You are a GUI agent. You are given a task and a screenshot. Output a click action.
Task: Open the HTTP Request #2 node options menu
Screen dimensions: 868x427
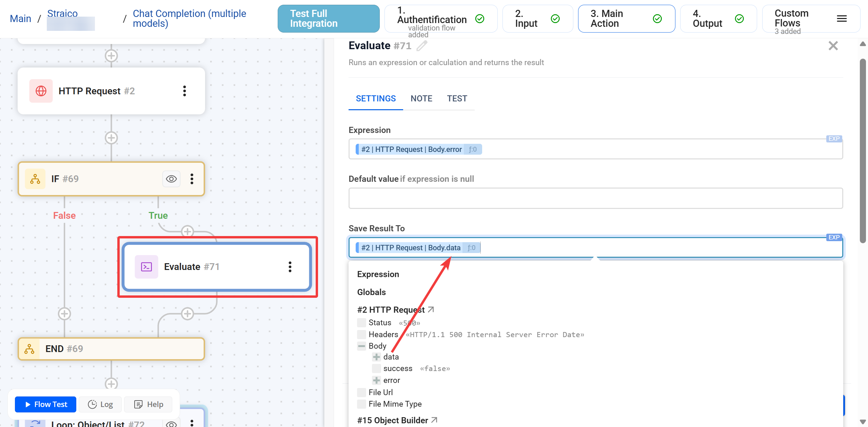185,91
